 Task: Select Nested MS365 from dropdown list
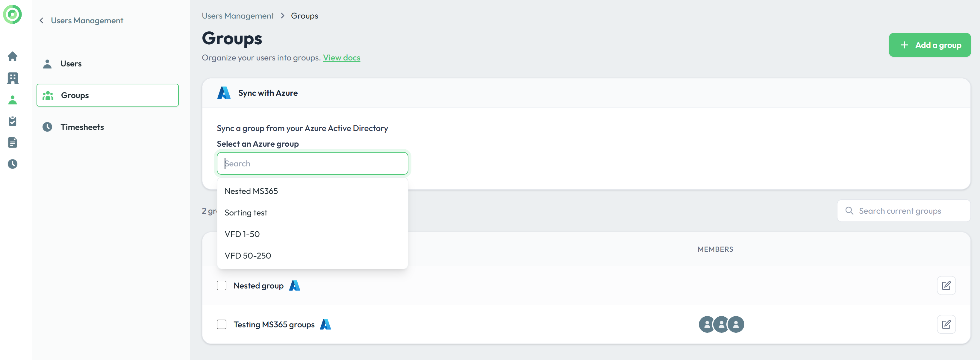point(251,191)
